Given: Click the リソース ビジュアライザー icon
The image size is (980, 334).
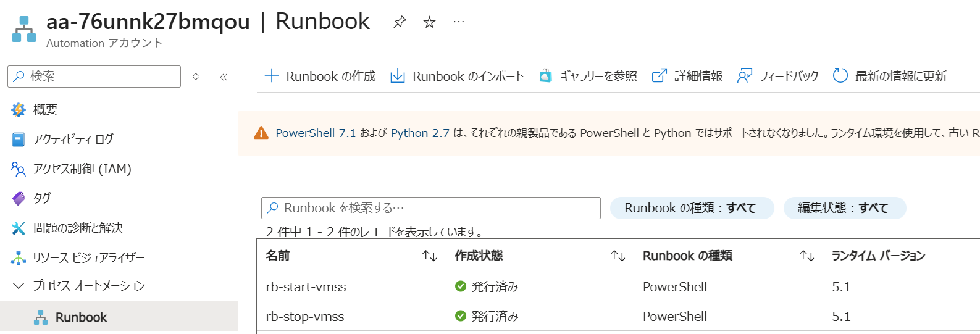Looking at the screenshot, I should (19, 258).
